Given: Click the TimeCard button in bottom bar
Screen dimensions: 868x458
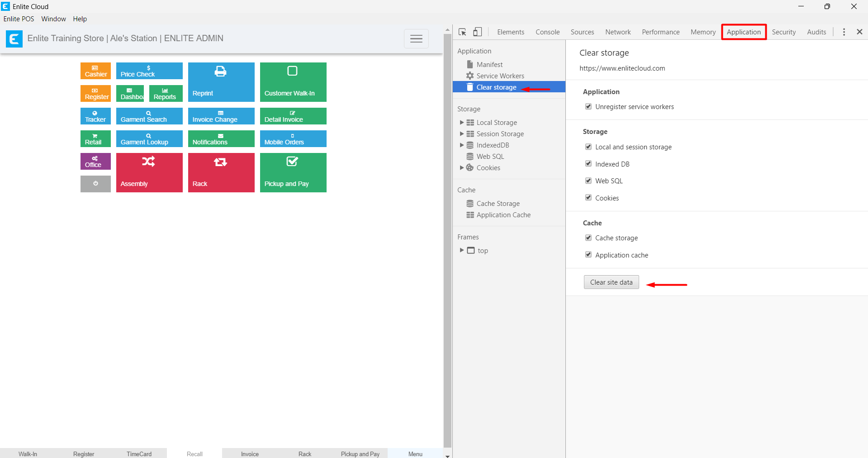Looking at the screenshot, I should click(139, 453).
